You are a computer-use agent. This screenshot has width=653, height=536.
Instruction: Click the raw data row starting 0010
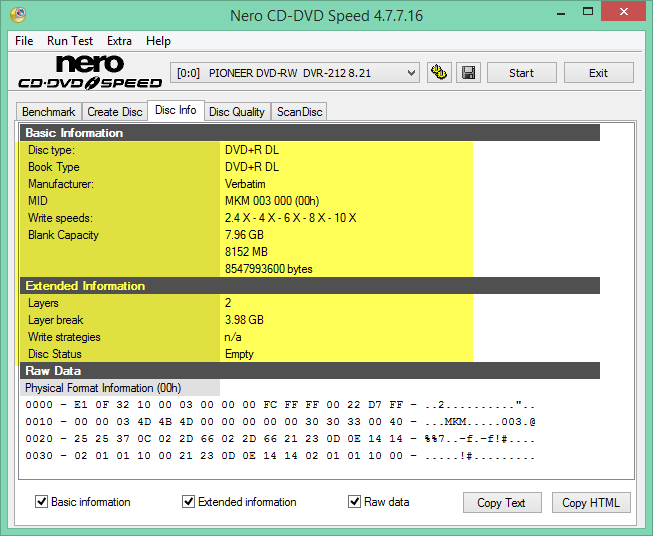coord(280,422)
